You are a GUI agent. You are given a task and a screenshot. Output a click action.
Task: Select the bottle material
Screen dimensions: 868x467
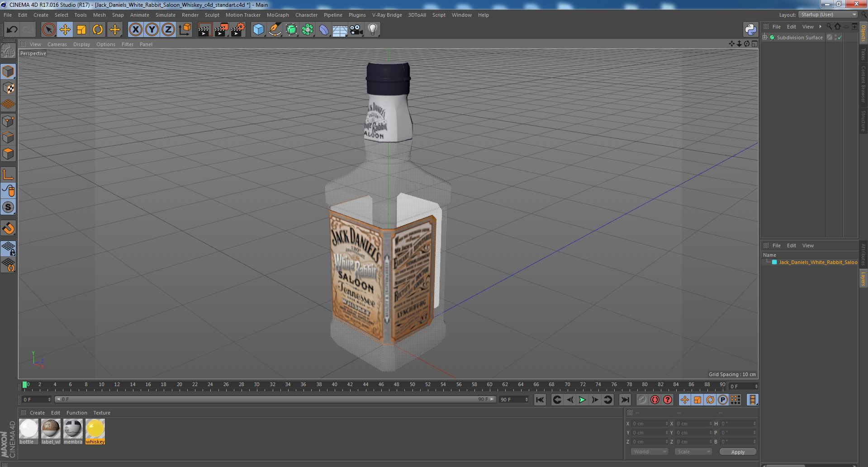[28, 431]
